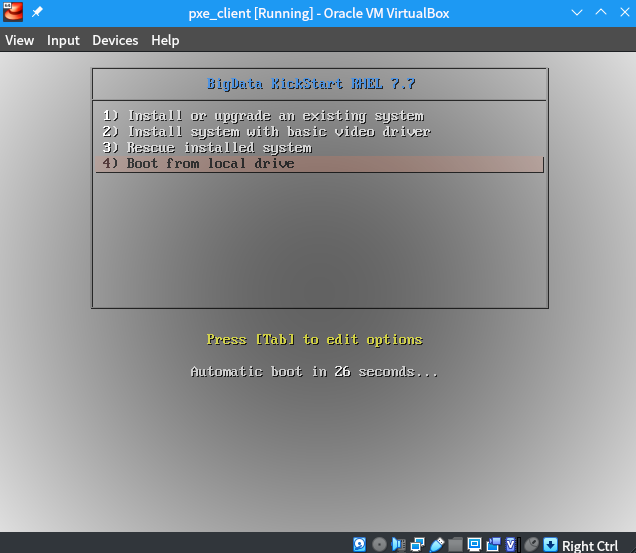Click the mouse integration status icon
The width and height of the screenshot is (636, 553).
(x=531, y=544)
